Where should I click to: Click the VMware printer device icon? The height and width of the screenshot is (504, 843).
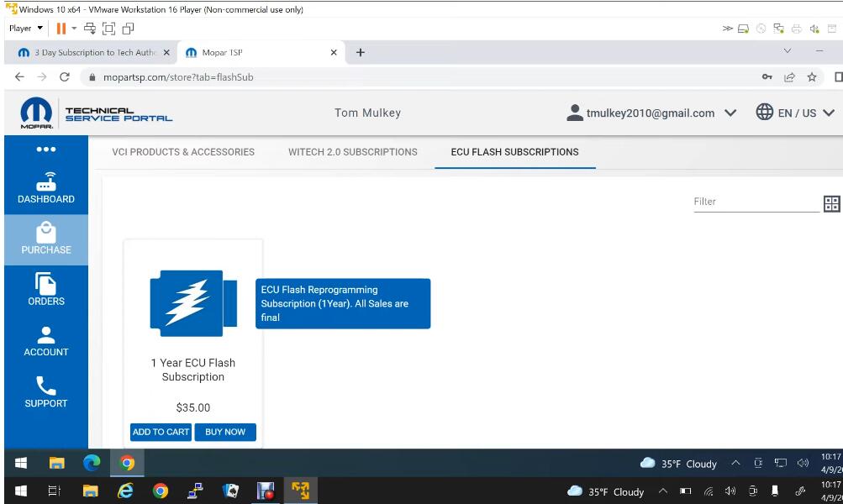pyautogui.click(x=796, y=29)
